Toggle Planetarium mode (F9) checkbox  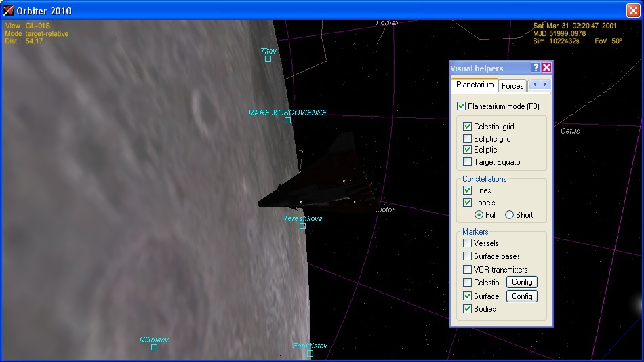[461, 106]
